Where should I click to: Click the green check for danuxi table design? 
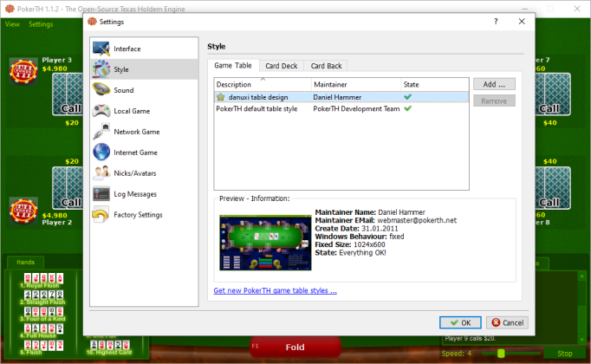pos(407,97)
